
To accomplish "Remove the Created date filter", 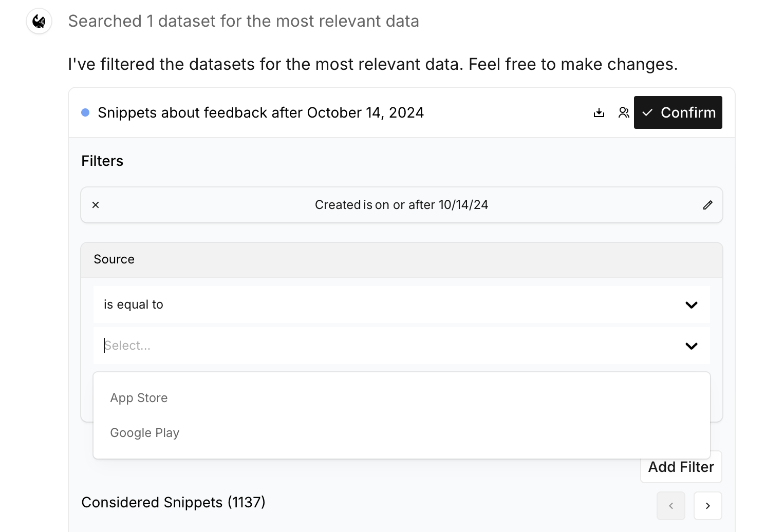I will 96,205.
